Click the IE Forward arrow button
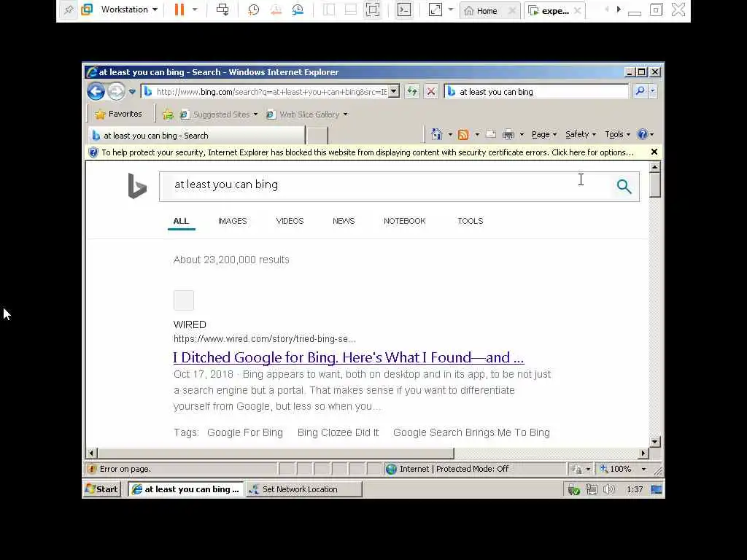The height and width of the screenshot is (560, 747). tap(116, 91)
